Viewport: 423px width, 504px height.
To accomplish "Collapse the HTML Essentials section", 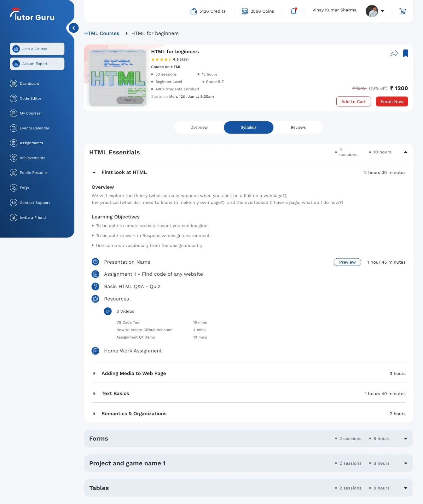I will 406,152.
